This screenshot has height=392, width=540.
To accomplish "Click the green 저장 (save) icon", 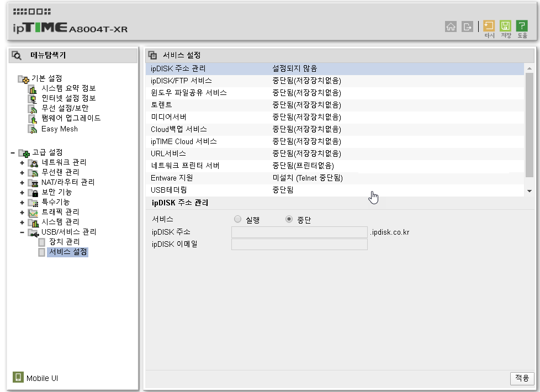I will click(x=505, y=26).
